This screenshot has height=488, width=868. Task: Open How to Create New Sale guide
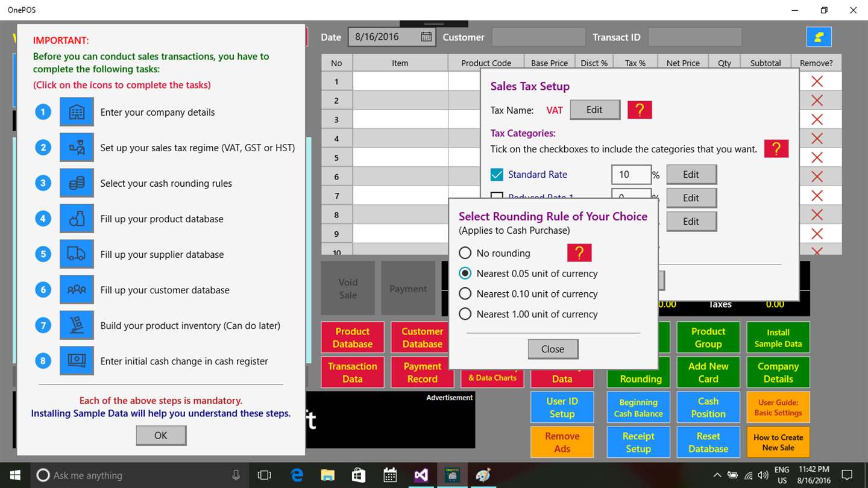778,442
